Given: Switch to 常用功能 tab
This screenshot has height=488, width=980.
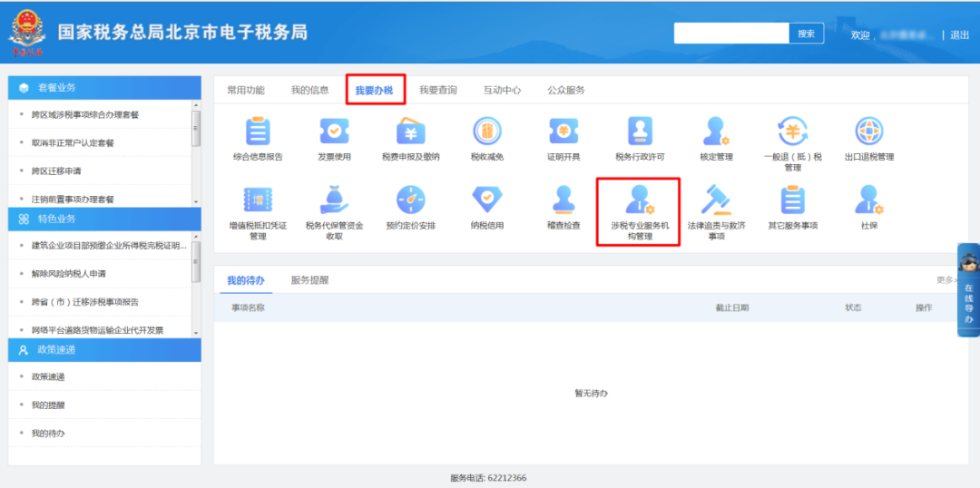Looking at the screenshot, I should (x=246, y=90).
